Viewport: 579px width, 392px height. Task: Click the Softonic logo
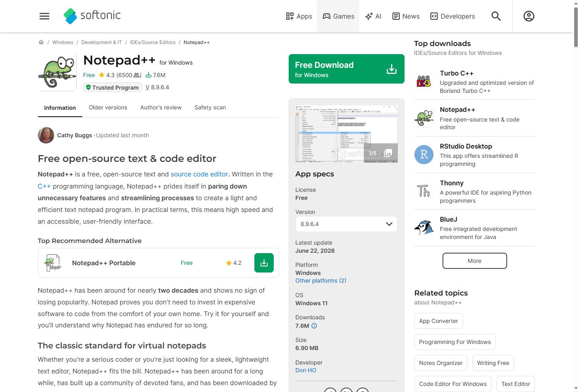pyautogui.click(x=92, y=16)
